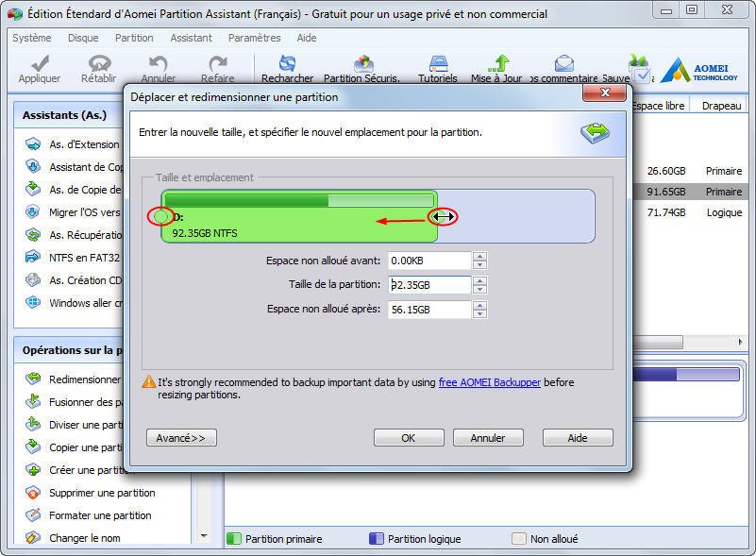Open the Tutoriels toolbar icon
Screen dimensions: 756x556
pos(438,62)
